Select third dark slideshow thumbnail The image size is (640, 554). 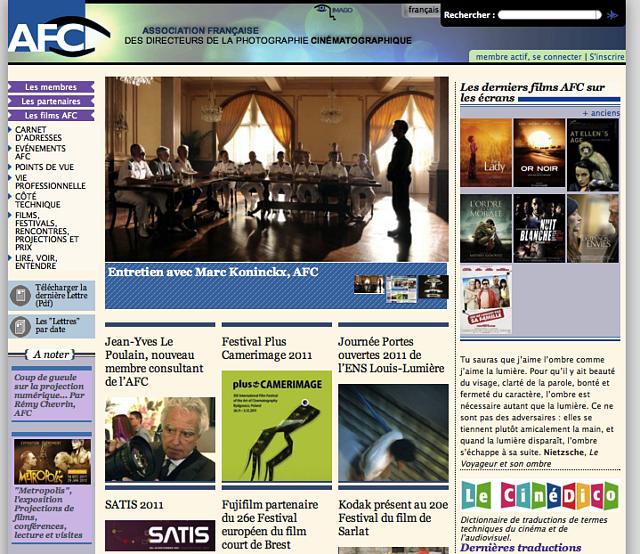click(433, 286)
